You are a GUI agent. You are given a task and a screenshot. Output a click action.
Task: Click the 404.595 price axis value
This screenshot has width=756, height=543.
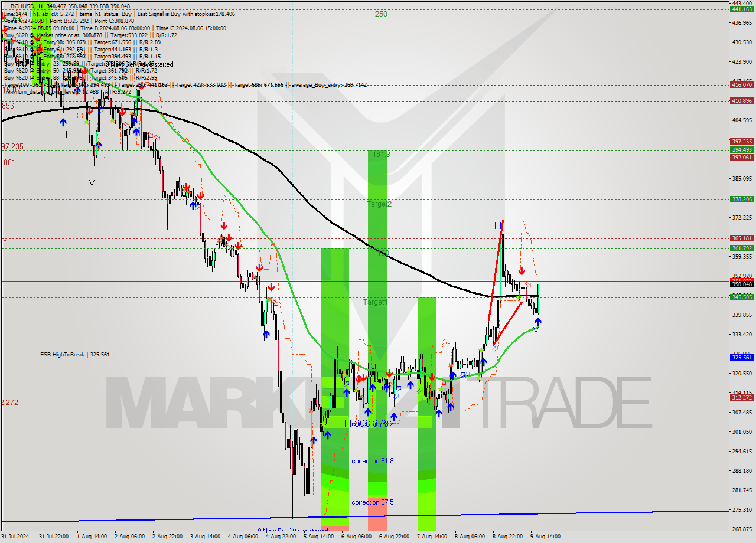[742, 120]
